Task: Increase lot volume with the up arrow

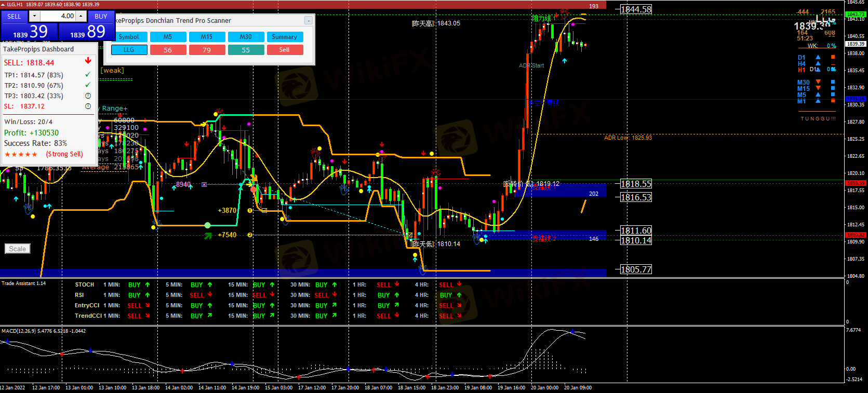Action: pyautogui.click(x=81, y=16)
